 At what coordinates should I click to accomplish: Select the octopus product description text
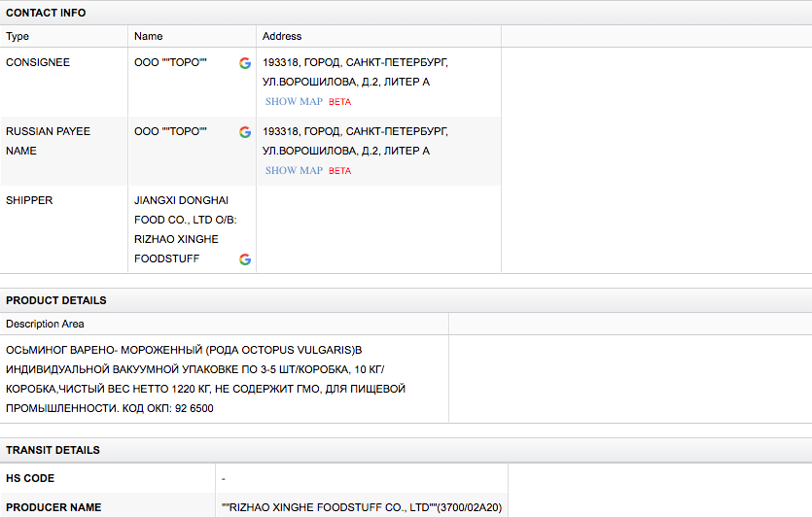coord(204,379)
